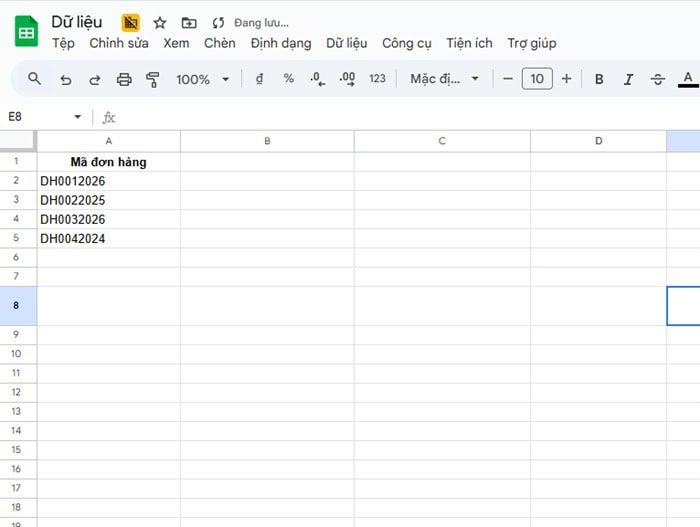Viewport: 700px width, 527px height.
Task: Toggle italic formatting
Action: click(x=628, y=79)
